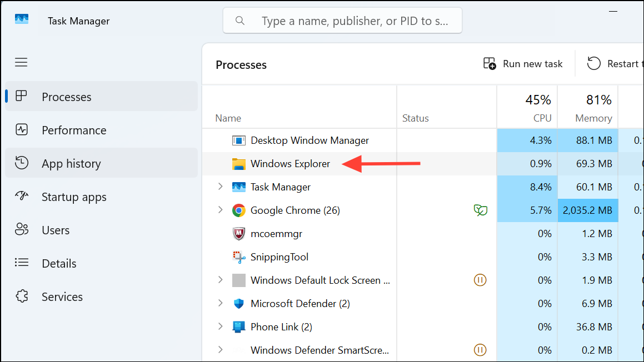Click the Microsoft Defender 6.9 MB cell
Image resolution: width=644 pixels, height=362 pixels.
coord(588,303)
